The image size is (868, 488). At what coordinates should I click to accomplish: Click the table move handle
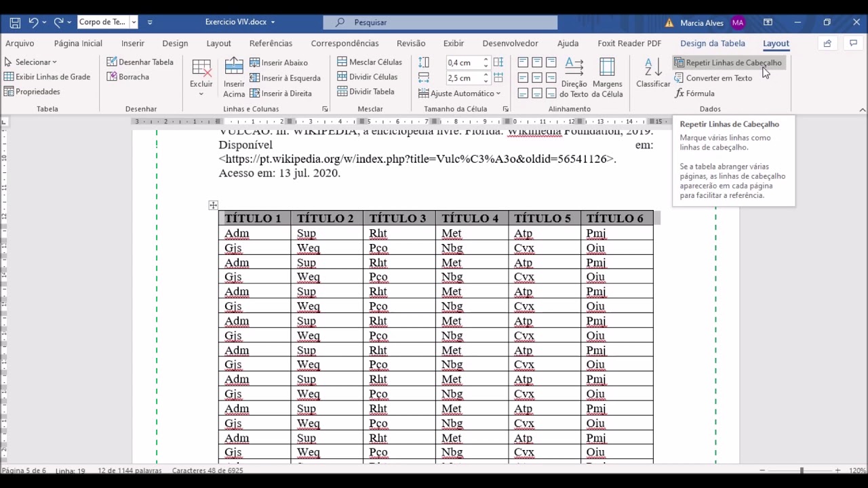click(x=213, y=205)
